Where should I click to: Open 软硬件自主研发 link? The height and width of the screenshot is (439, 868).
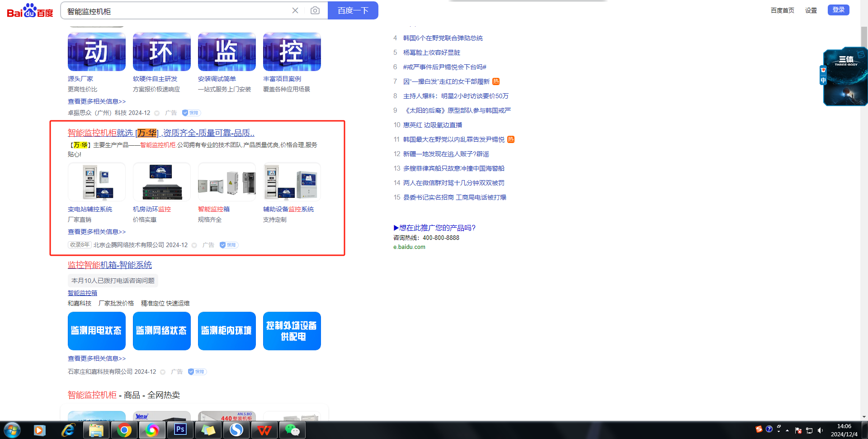pos(155,79)
